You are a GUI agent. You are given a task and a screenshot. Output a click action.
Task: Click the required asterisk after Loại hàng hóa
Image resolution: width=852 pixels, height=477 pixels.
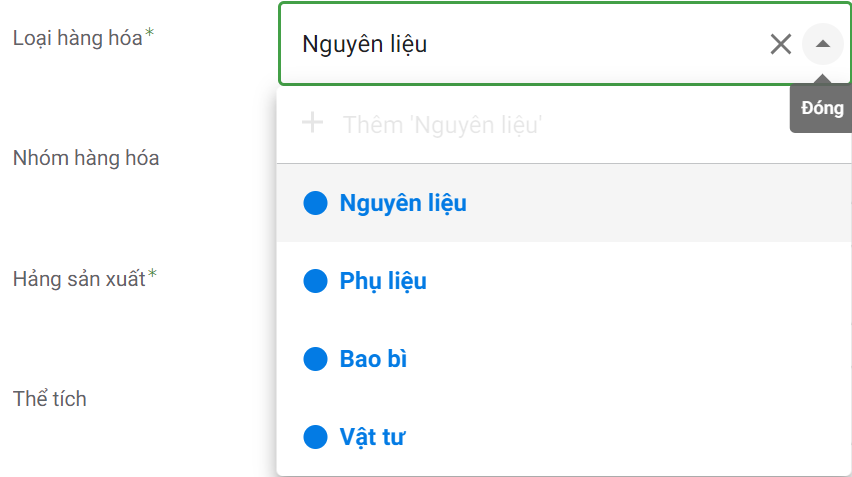coord(150,35)
